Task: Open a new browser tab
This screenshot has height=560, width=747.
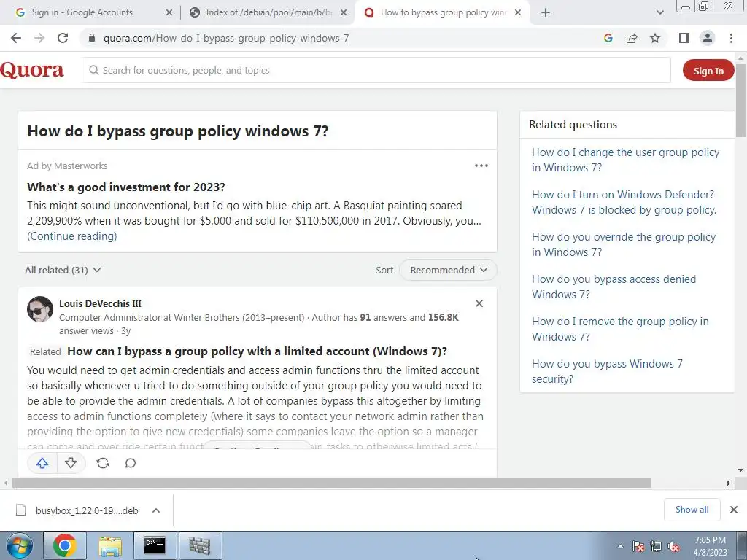Action: 546,13
